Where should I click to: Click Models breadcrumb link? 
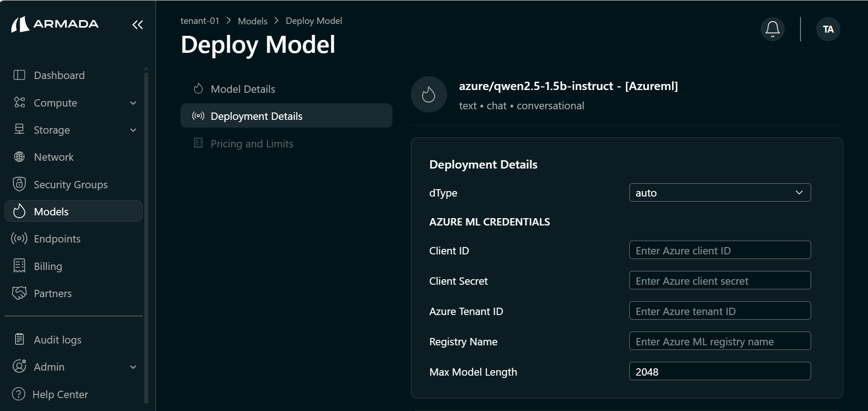pos(252,21)
